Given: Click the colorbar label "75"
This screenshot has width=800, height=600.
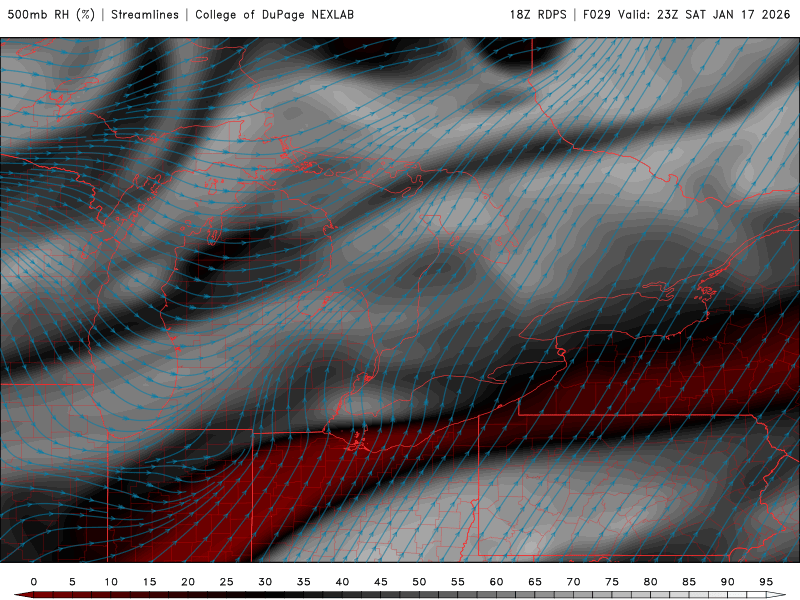Looking at the screenshot, I should 612,582.
